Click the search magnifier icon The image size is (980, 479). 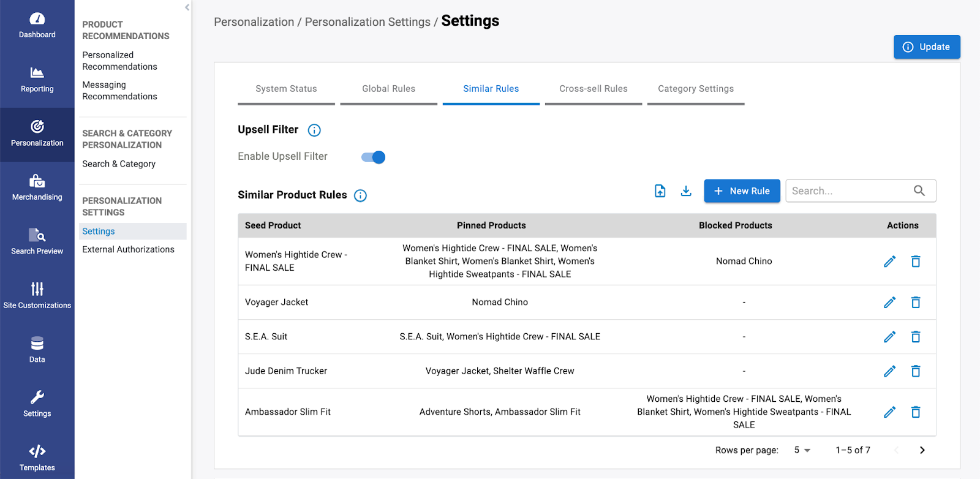(x=919, y=190)
